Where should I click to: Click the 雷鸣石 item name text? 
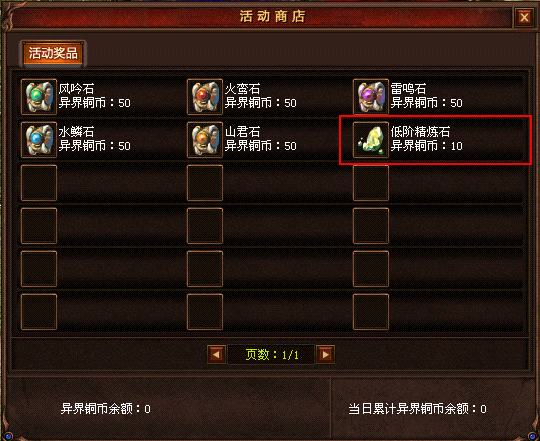pyautogui.click(x=408, y=89)
